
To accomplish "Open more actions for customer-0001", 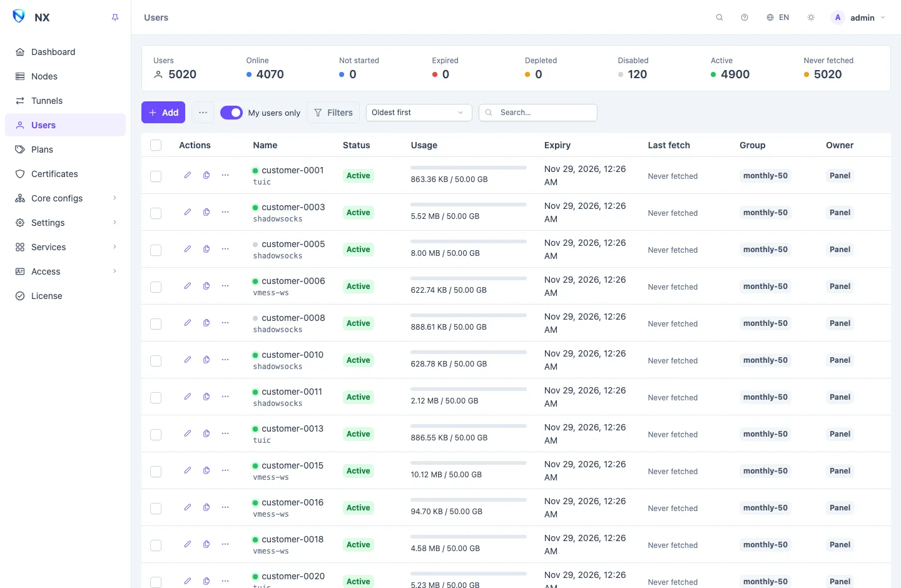I will tap(225, 175).
